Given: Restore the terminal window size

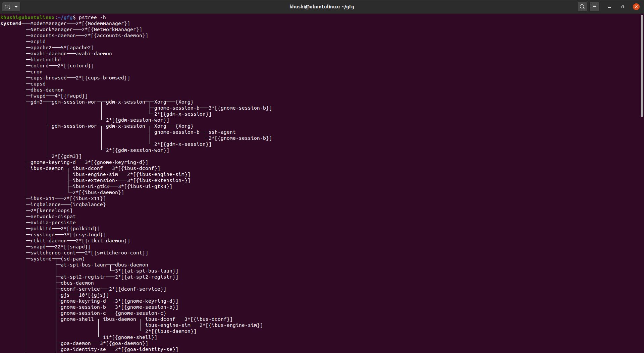Looking at the screenshot, I should coord(623,7).
